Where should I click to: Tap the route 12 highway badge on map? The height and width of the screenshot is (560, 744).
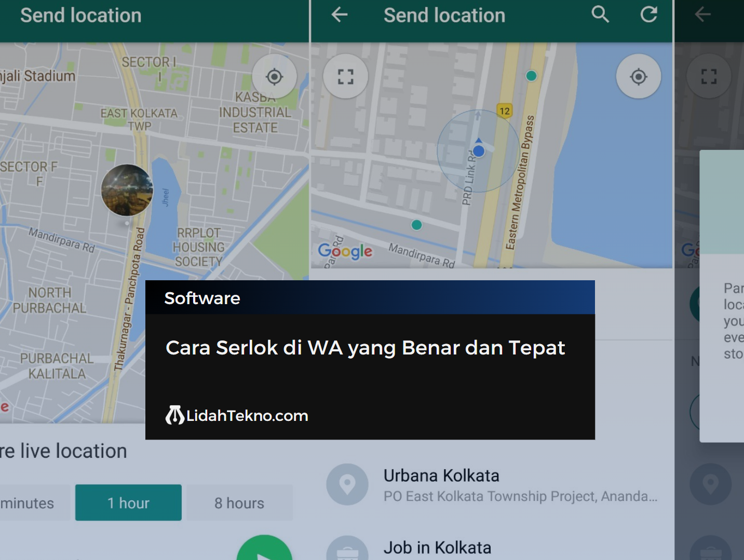505,111
